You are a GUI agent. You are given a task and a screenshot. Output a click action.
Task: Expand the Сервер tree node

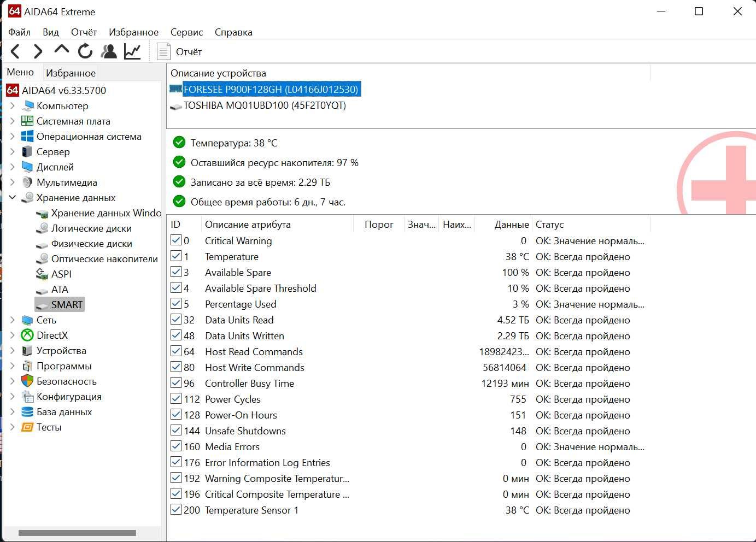[x=13, y=151]
